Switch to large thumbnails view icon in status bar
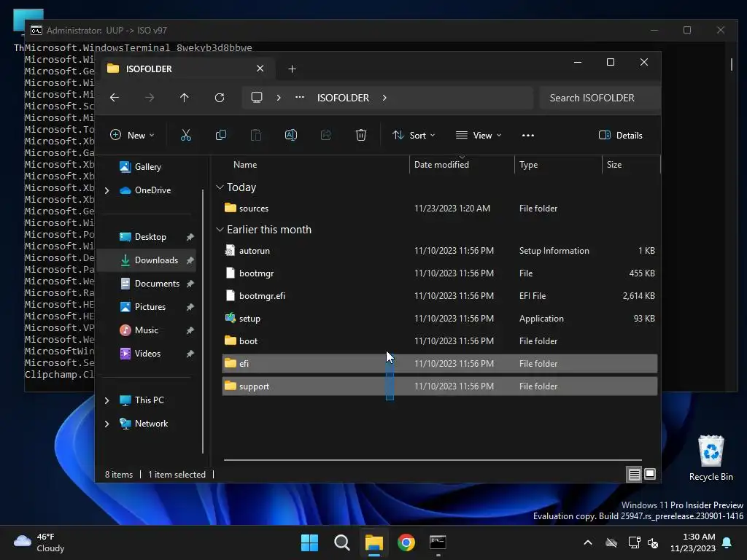Image resolution: width=747 pixels, height=560 pixels. coord(650,474)
